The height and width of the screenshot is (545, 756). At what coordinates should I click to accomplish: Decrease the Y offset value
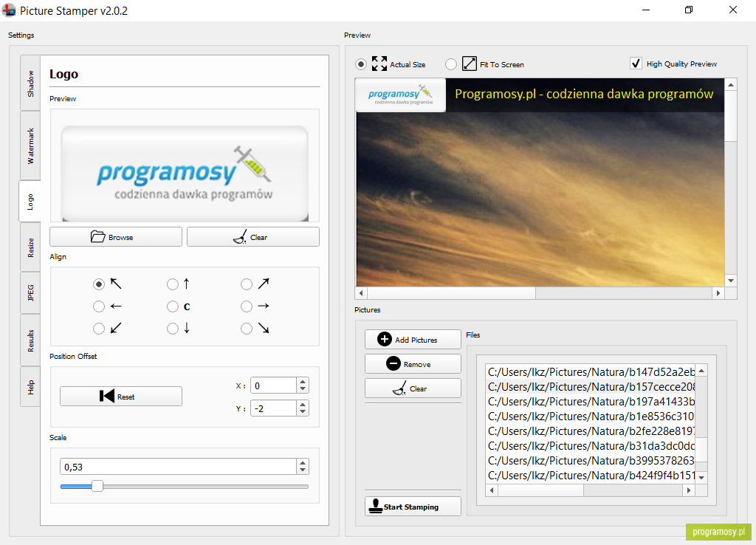click(303, 412)
